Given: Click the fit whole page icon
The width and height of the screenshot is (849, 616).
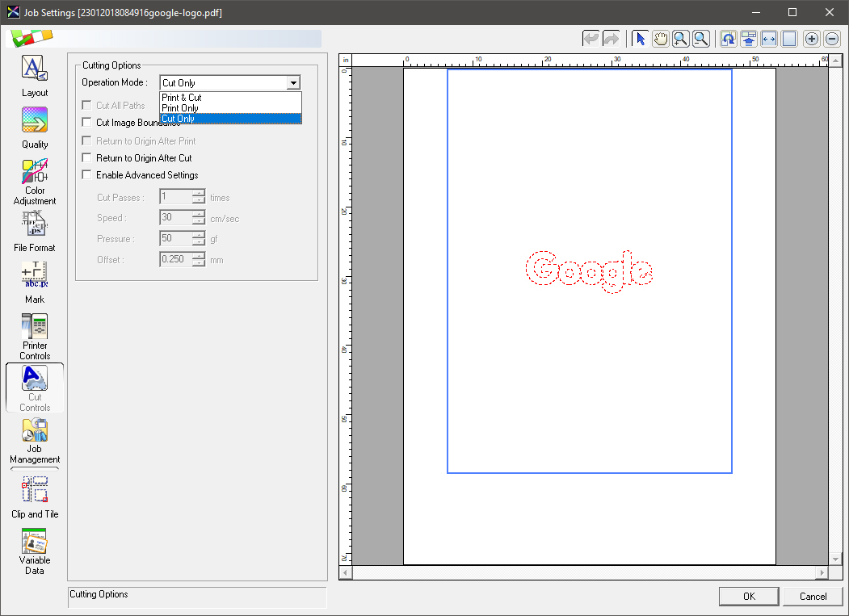Looking at the screenshot, I should point(789,39).
